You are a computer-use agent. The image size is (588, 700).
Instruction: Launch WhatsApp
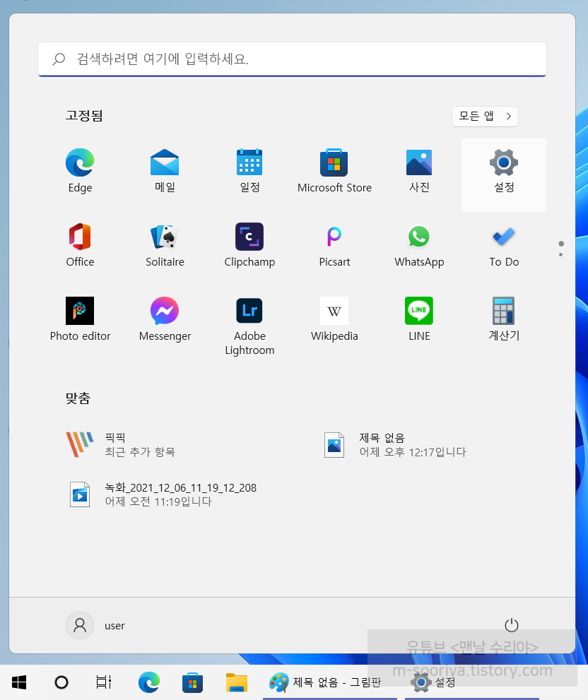click(x=419, y=245)
